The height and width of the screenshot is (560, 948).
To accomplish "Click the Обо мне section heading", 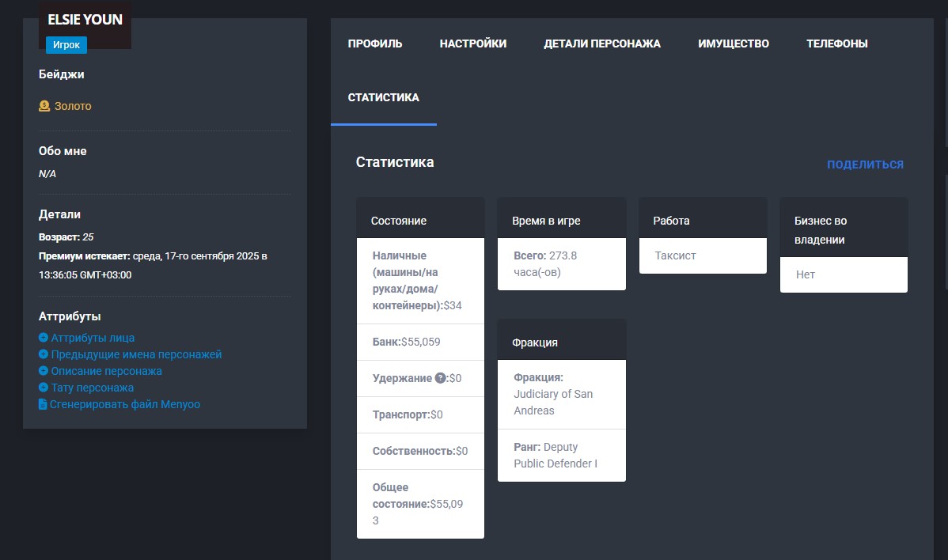I will 63,151.
